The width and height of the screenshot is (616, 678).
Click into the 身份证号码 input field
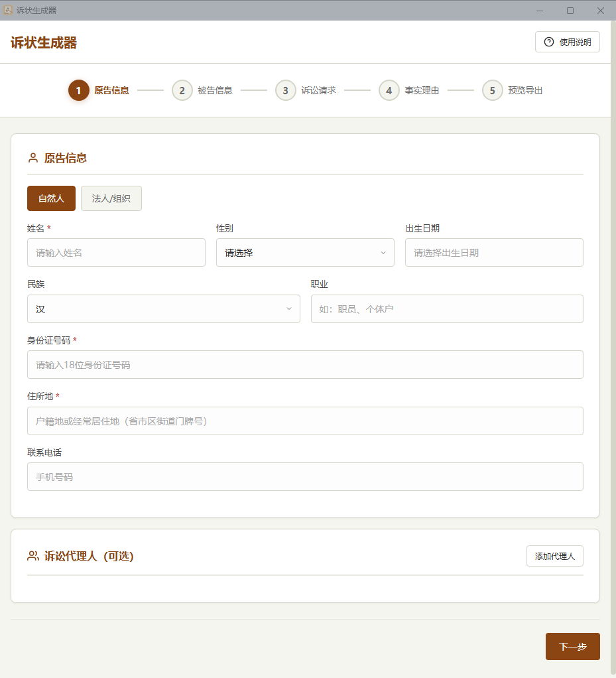[x=305, y=365]
